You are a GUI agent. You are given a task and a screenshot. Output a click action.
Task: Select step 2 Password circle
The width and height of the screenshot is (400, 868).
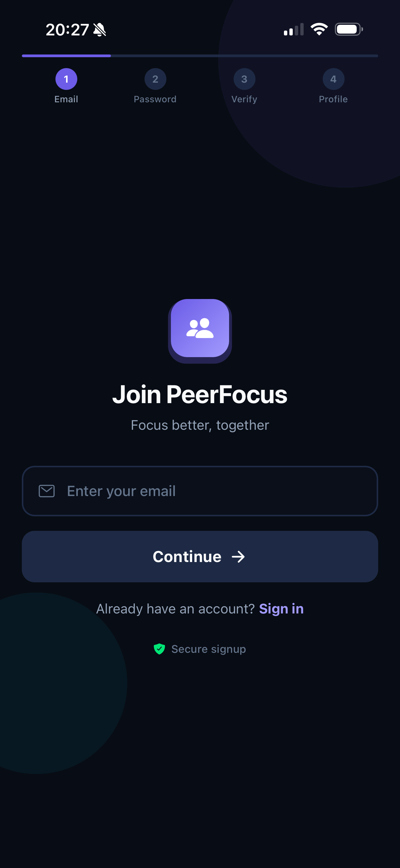tap(155, 79)
